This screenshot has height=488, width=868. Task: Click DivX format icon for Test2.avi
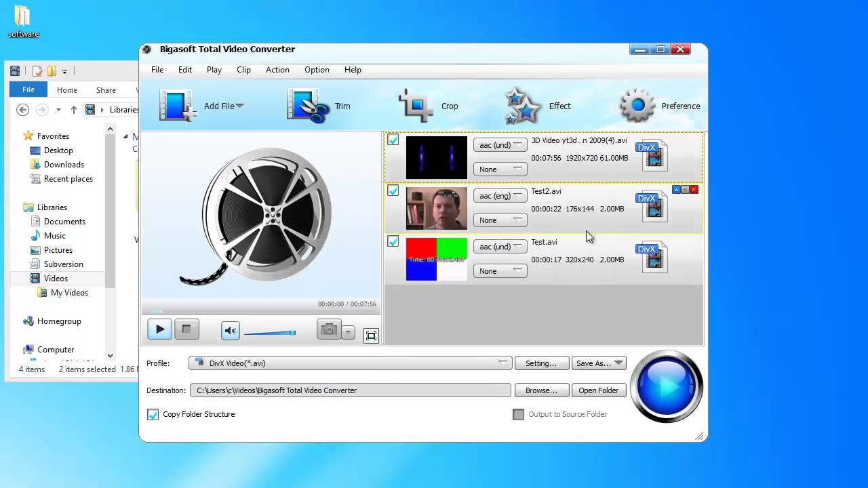click(x=652, y=206)
